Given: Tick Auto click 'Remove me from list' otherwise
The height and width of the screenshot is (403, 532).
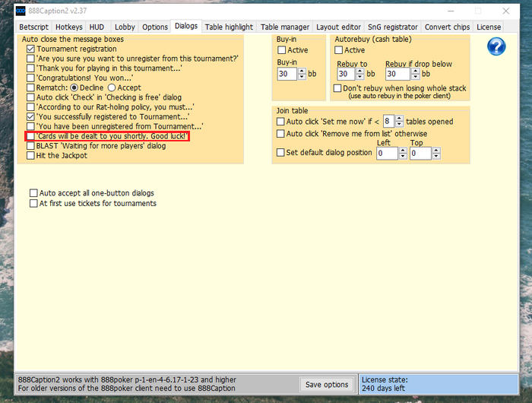Looking at the screenshot, I should pos(280,133).
